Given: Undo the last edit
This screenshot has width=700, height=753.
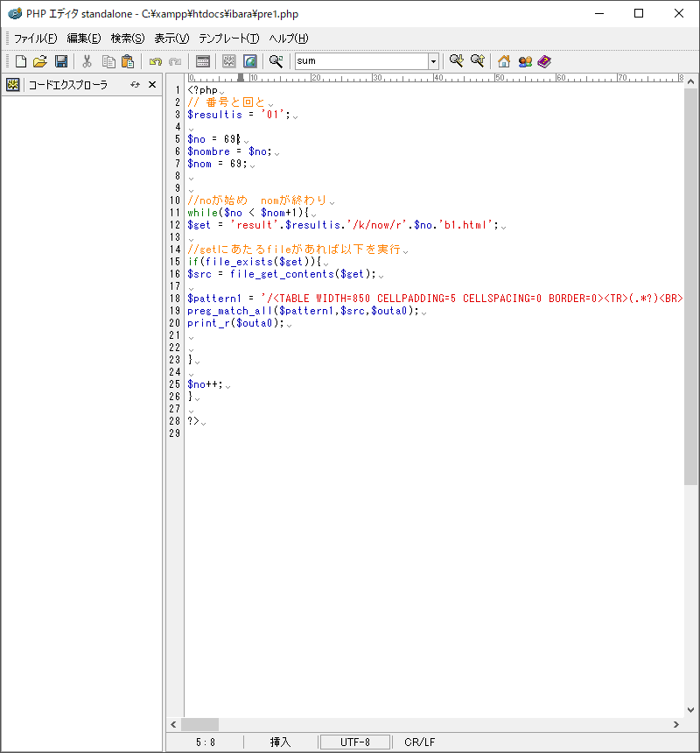Looking at the screenshot, I should coord(156,61).
